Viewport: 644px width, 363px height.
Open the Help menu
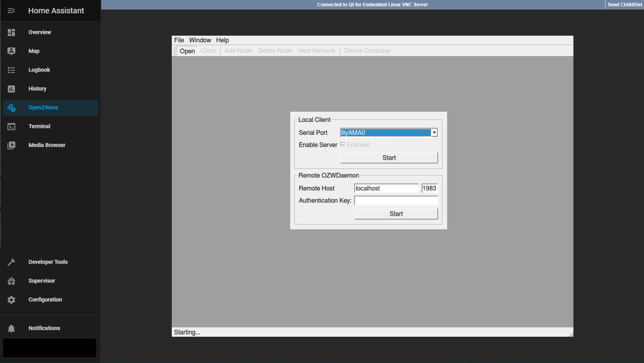coord(222,40)
